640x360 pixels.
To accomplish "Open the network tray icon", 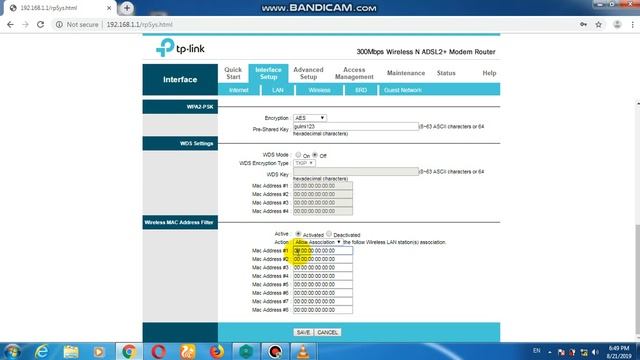I will point(584,352).
